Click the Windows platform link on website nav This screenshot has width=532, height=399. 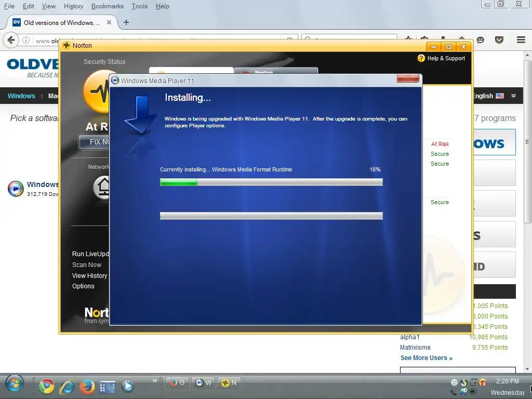[21, 96]
